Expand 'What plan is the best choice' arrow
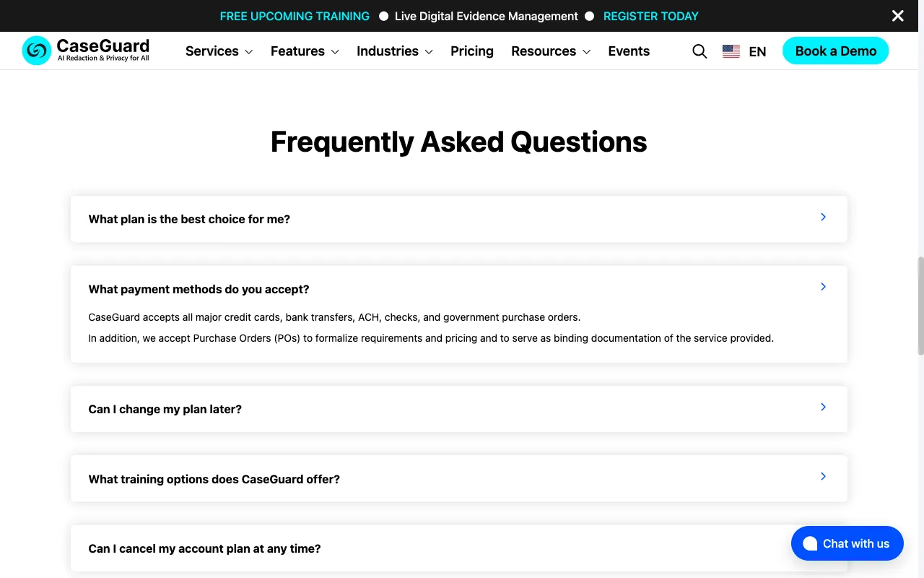The height and width of the screenshot is (578, 924). coord(823,217)
